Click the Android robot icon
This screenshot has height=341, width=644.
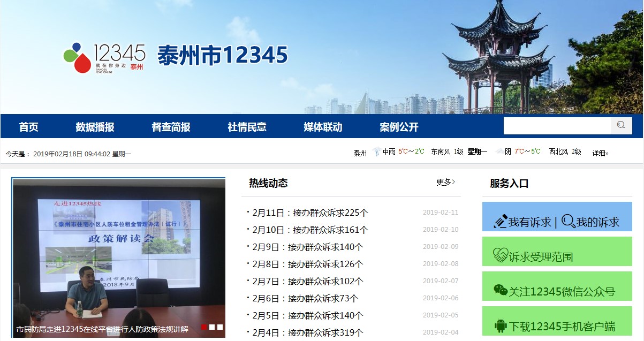500,325
